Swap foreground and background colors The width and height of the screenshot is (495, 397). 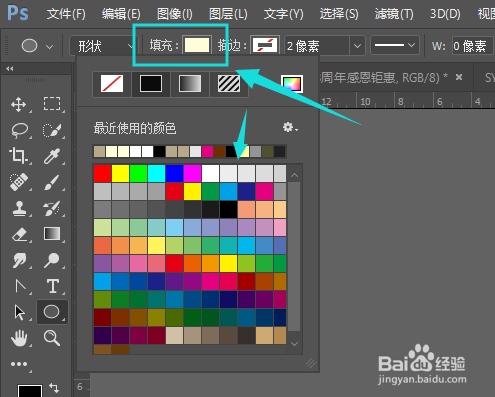tap(54, 387)
